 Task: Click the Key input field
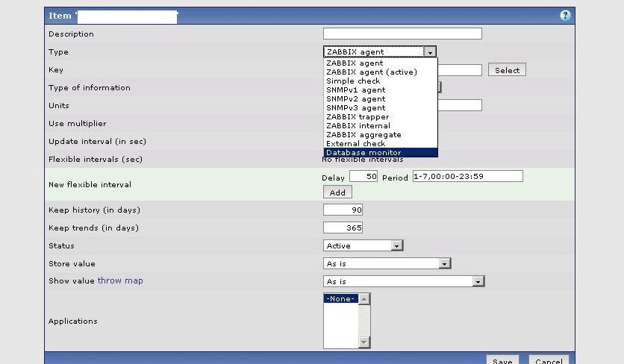[x=460, y=70]
